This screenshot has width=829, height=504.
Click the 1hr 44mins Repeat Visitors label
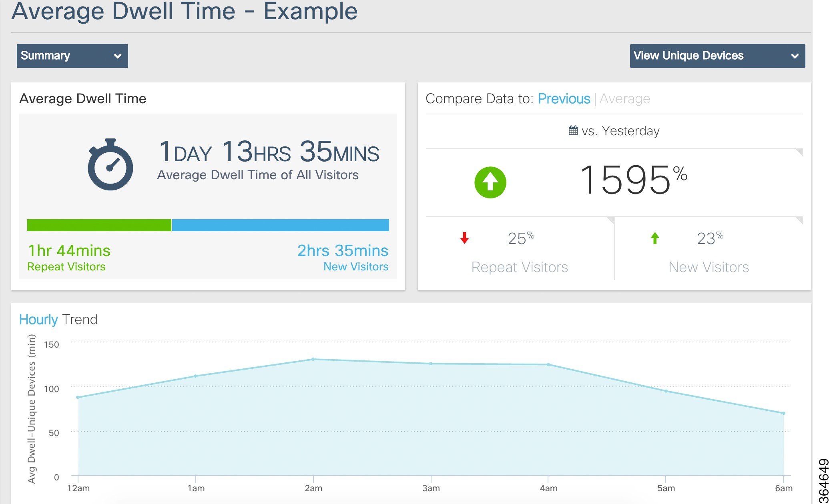(69, 251)
